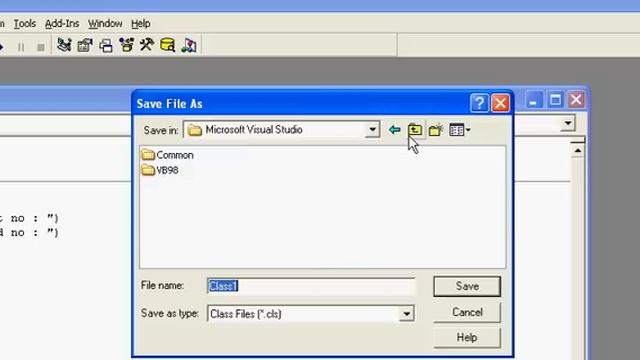Open the Help menu
The image size is (640, 360).
tap(140, 24)
